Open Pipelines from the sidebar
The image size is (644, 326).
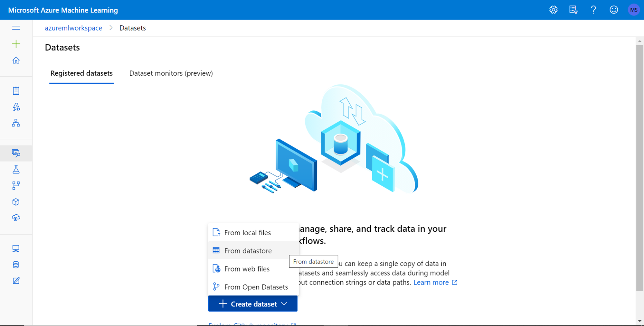[x=16, y=185]
